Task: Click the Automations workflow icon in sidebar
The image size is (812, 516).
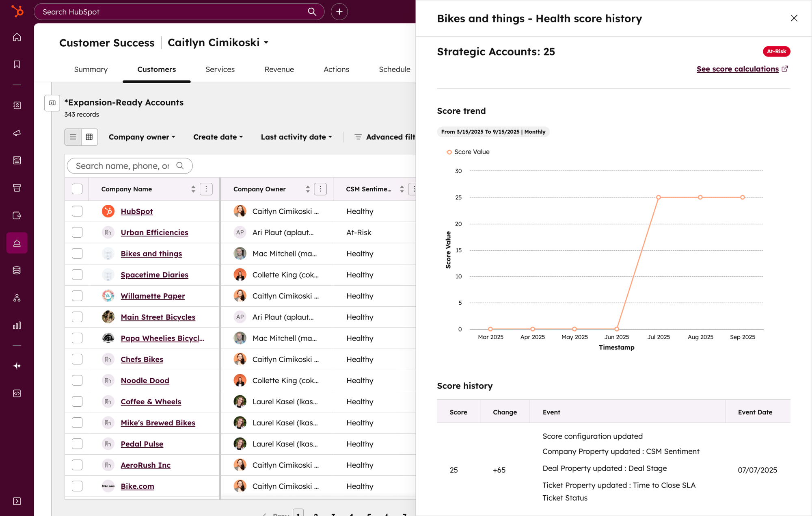Action: point(17,298)
